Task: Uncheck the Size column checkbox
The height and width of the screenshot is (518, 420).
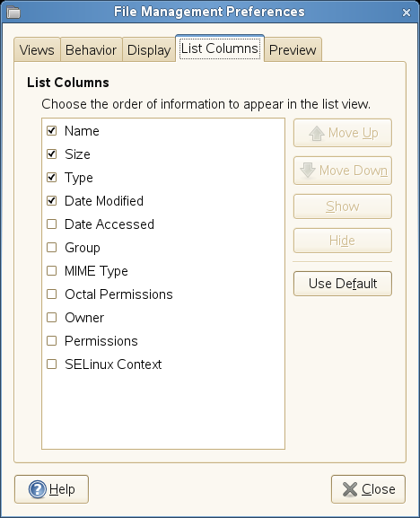Action: click(51, 154)
